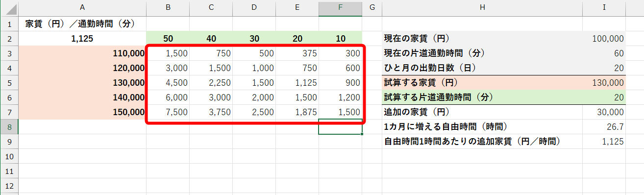Click table value 1,875

coord(297,112)
